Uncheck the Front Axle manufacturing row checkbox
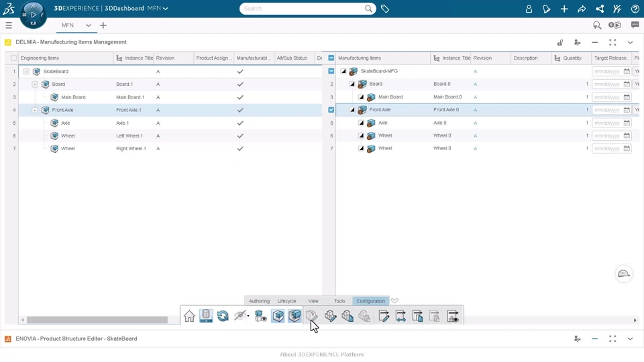This screenshot has height=362, width=644. point(331,109)
